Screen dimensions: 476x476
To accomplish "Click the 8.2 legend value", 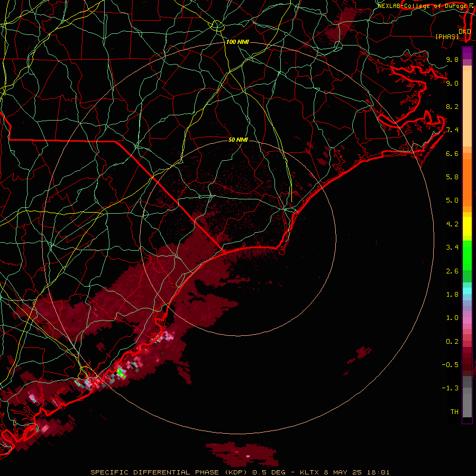I will (452, 106).
